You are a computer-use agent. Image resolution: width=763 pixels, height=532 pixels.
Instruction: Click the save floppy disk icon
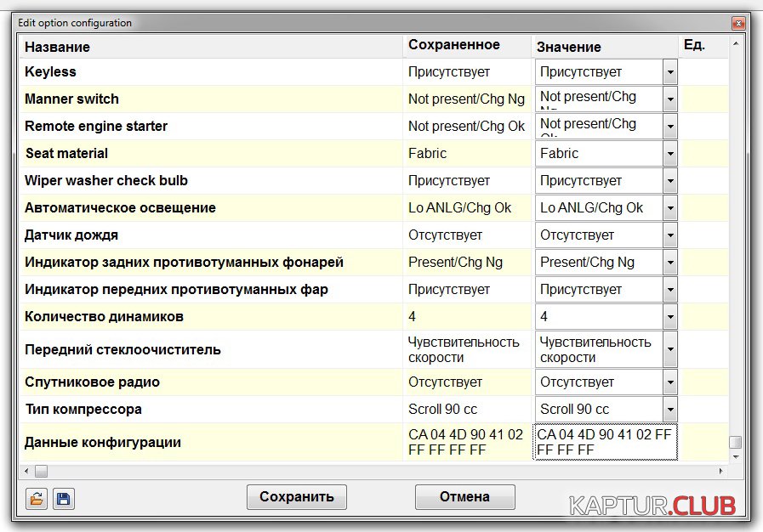(x=63, y=498)
